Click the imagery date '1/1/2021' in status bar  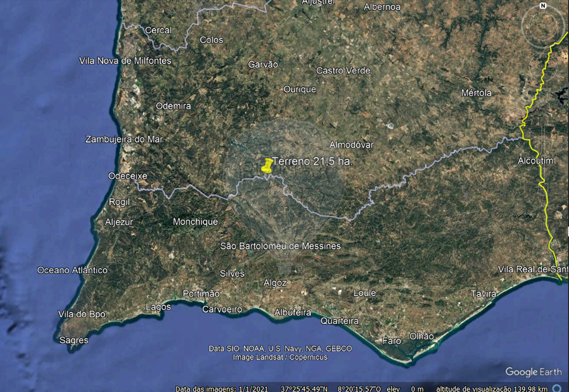253,389
